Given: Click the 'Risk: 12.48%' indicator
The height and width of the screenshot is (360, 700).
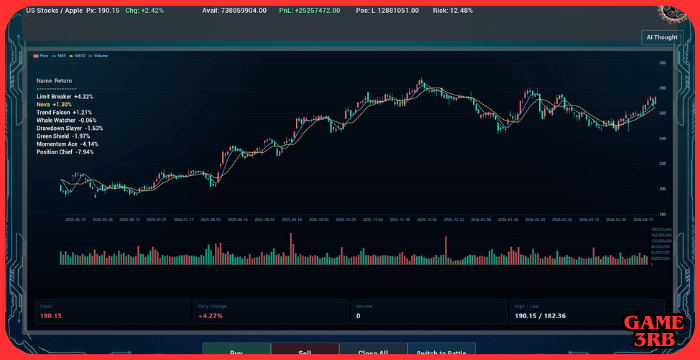Looking at the screenshot, I should coord(453,10).
